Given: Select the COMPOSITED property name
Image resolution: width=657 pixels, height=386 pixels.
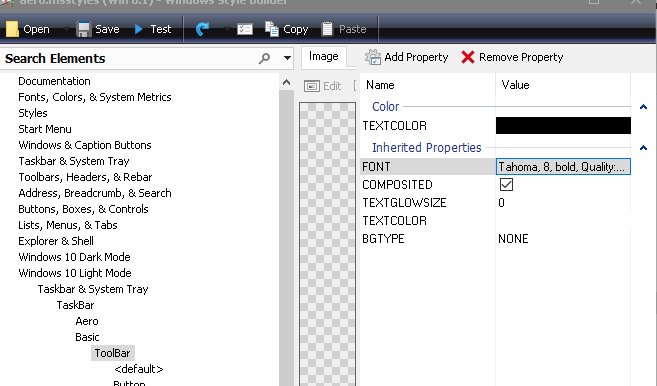Looking at the screenshot, I should point(397,185).
